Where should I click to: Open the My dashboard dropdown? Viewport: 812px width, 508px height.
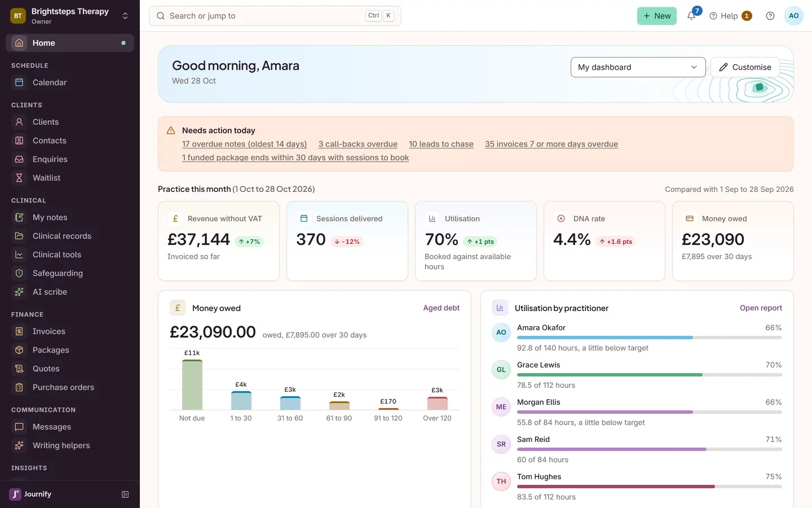click(x=638, y=67)
